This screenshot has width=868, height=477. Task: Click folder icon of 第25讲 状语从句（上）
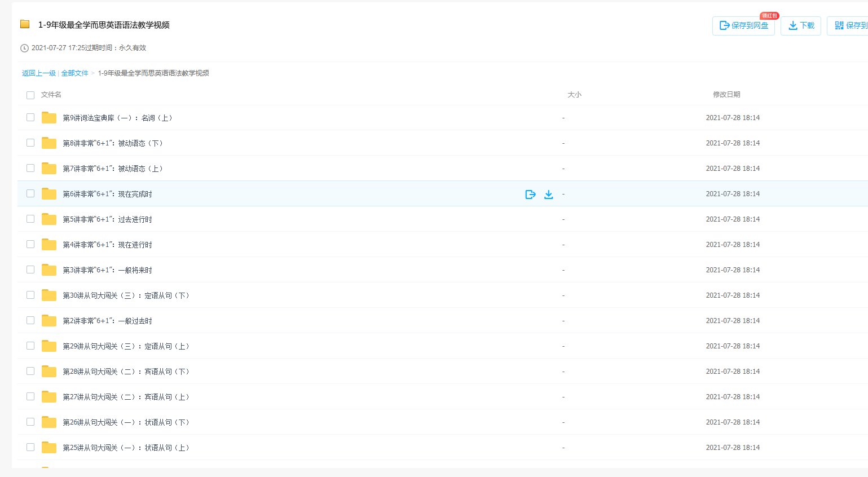click(x=49, y=448)
